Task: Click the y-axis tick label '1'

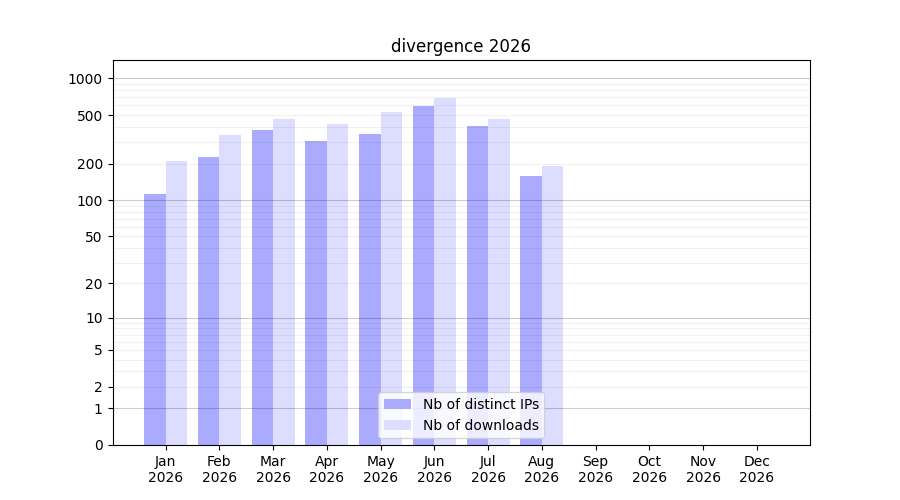Action: (x=98, y=409)
